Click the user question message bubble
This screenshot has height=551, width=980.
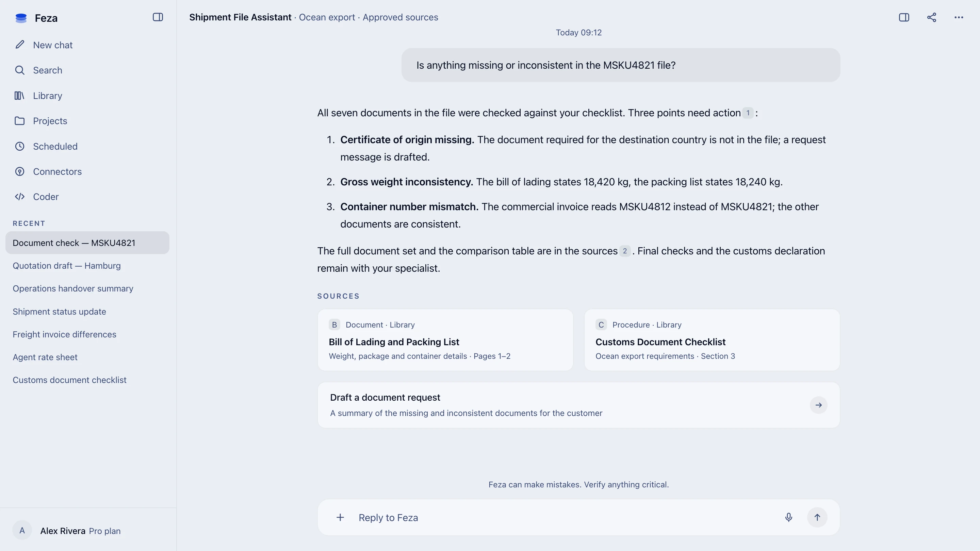pyautogui.click(x=620, y=65)
